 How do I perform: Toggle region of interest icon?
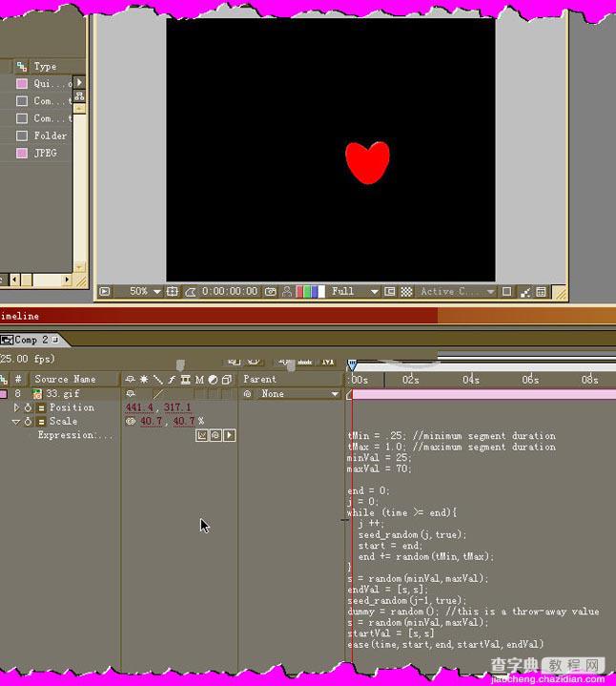pyautogui.click(x=390, y=291)
